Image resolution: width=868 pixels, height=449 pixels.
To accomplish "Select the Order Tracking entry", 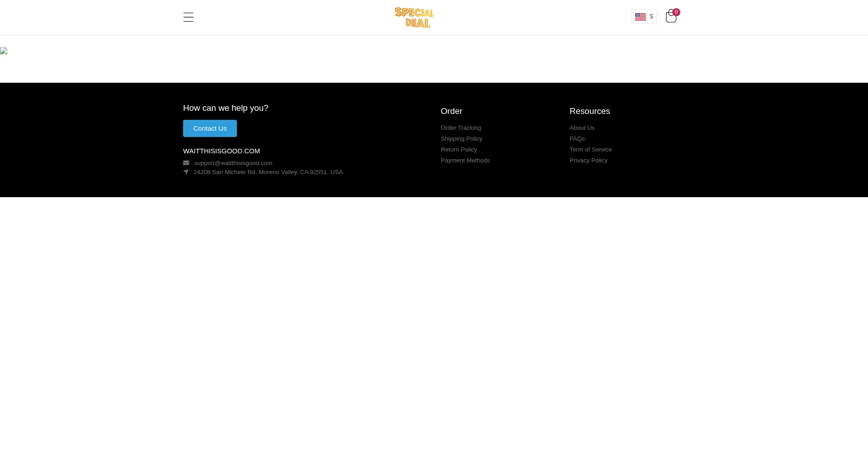I will [461, 128].
